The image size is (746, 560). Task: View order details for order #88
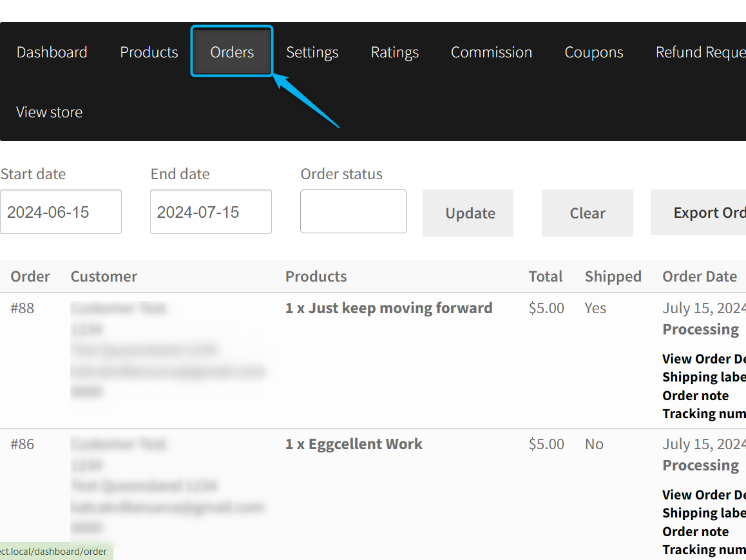tap(703, 359)
